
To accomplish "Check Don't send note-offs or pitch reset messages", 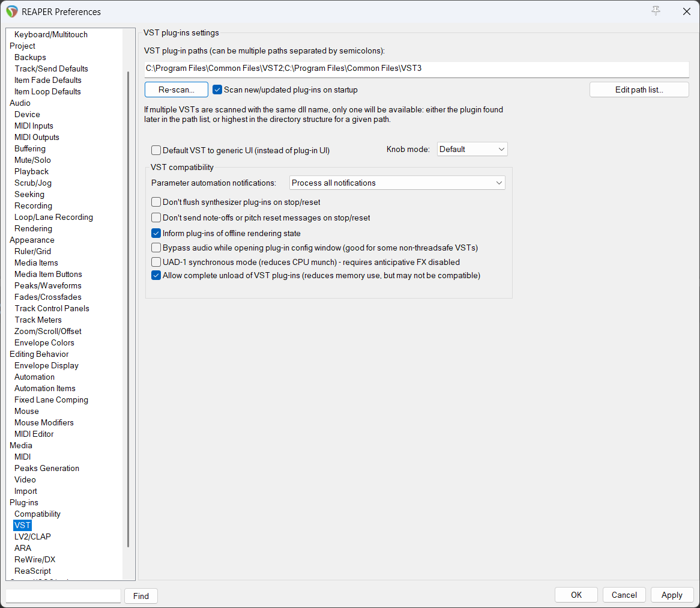I will click(x=156, y=217).
